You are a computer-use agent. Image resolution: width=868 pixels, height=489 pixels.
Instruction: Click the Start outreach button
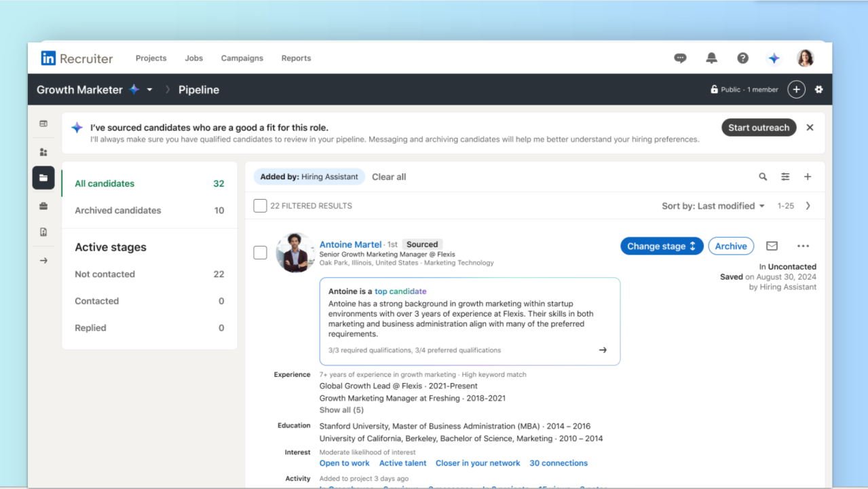(758, 128)
